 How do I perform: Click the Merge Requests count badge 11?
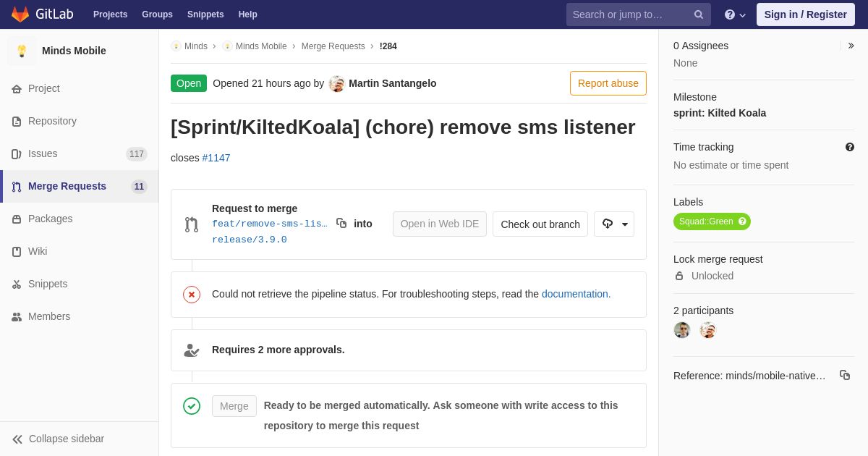(139, 187)
